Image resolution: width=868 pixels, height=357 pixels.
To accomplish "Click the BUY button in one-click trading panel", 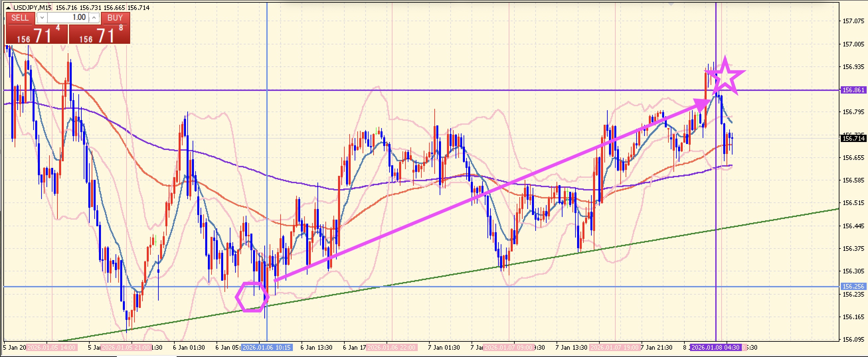I will pos(115,18).
